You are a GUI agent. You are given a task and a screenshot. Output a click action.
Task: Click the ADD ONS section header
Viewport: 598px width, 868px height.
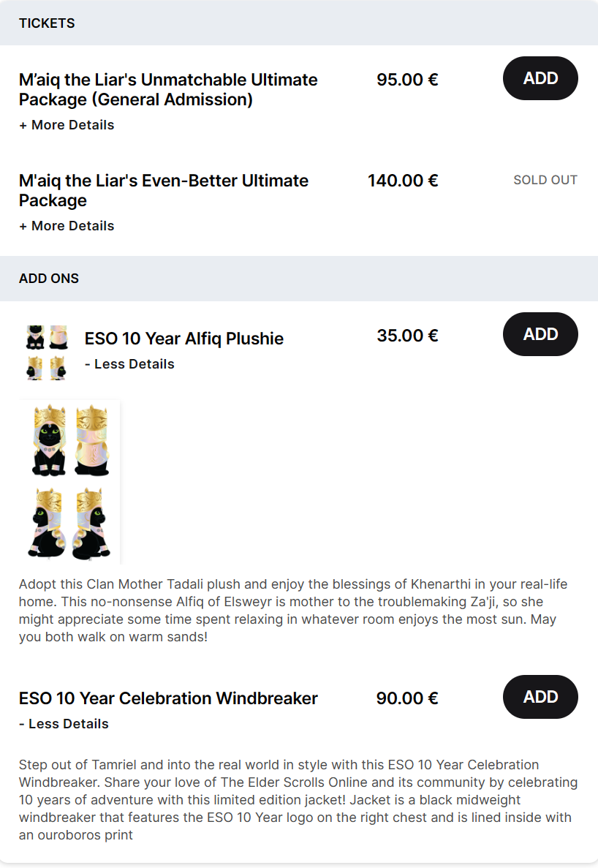[x=49, y=279]
